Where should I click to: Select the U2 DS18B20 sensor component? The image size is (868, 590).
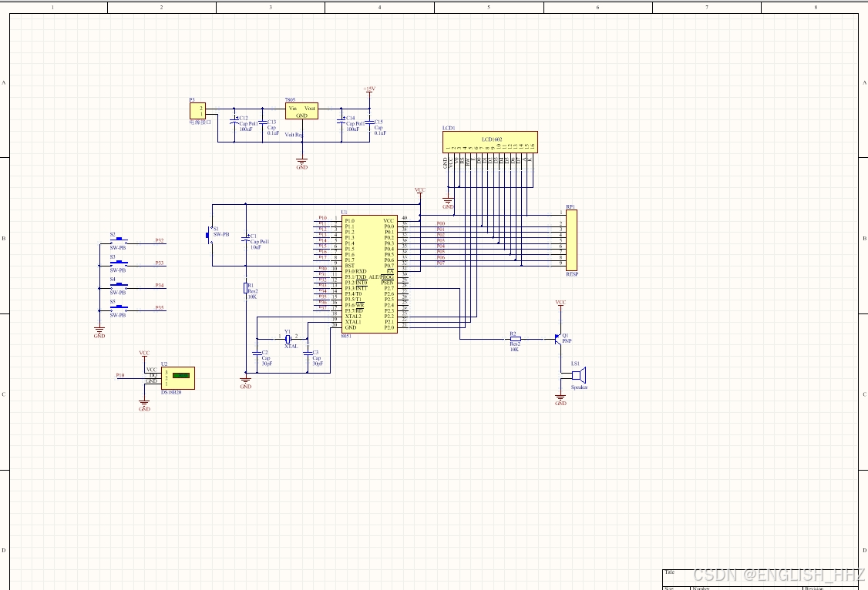178,378
